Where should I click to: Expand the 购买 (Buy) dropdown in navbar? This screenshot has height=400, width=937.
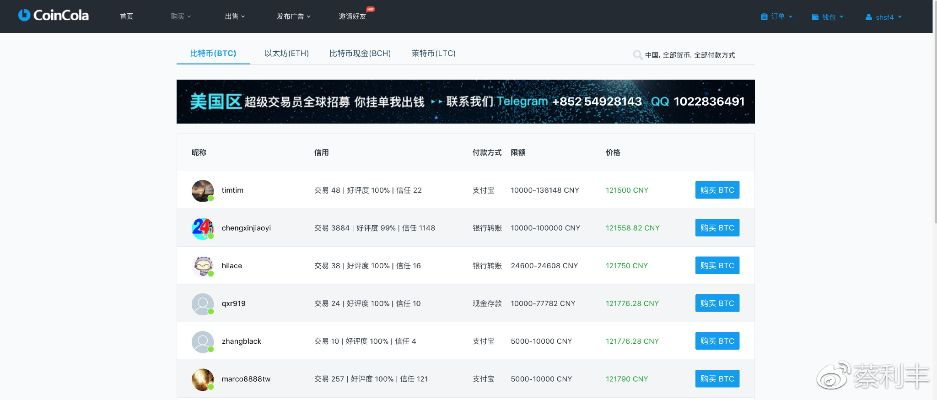(x=180, y=17)
